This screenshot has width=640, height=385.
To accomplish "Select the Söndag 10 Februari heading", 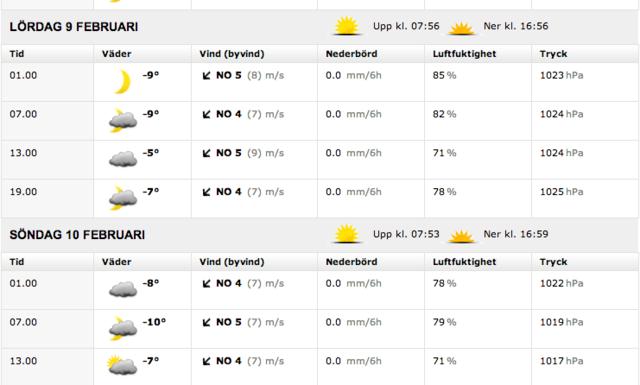I will click(x=77, y=235).
